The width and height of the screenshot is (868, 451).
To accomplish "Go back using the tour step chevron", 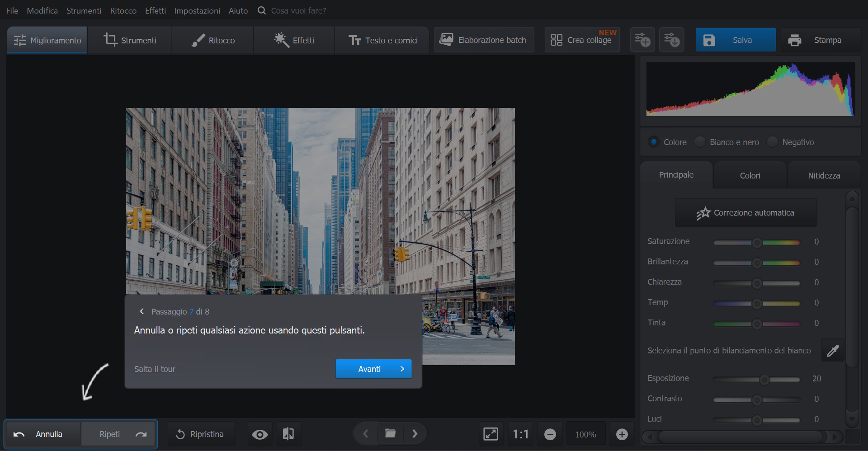I will pyautogui.click(x=142, y=311).
